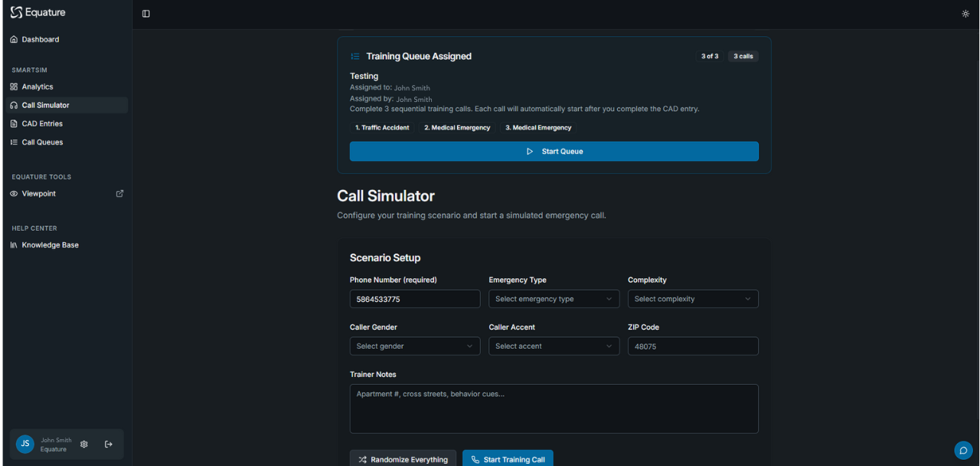Open the Caller Accent dropdown
This screenshot has height=466, width=980.
click(554, 346)
